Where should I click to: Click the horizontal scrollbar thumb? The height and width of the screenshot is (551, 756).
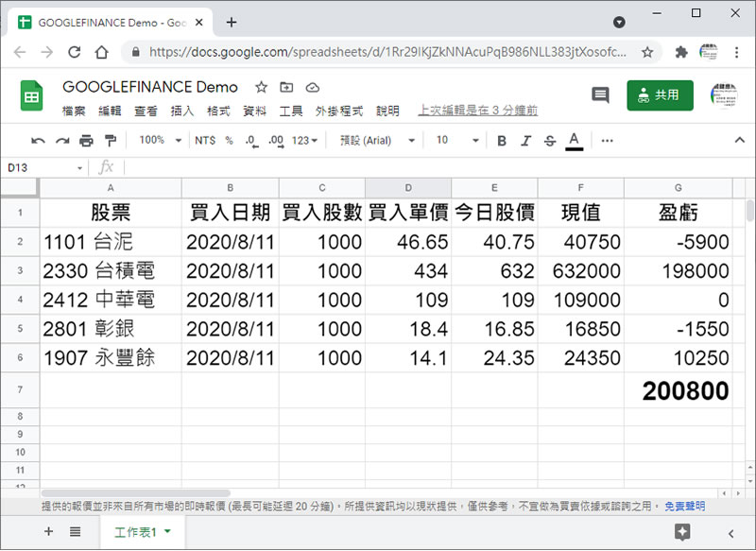click(135, 492)
